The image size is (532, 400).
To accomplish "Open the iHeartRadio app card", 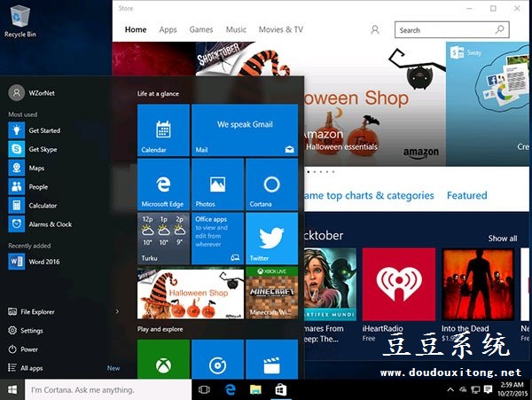I will pos(399,294).
